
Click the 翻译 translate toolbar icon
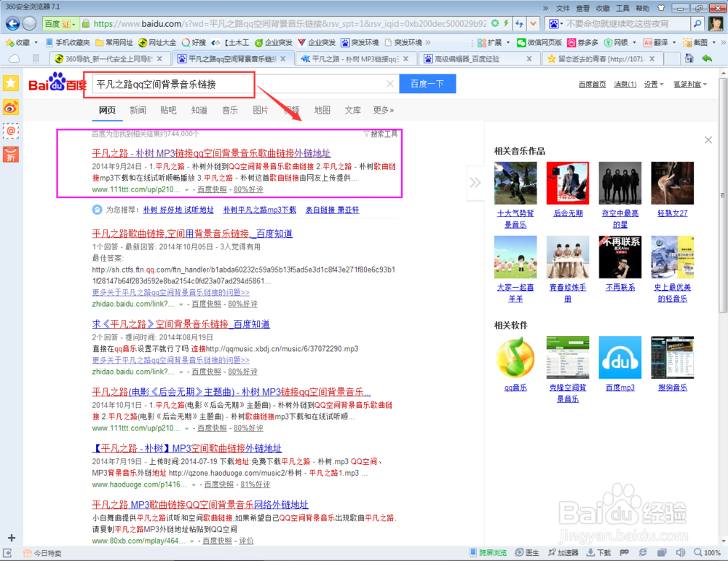656,42
